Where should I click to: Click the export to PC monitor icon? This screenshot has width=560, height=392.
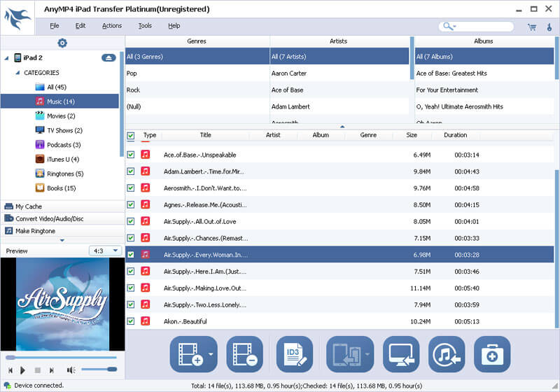[x=401, y=354]
